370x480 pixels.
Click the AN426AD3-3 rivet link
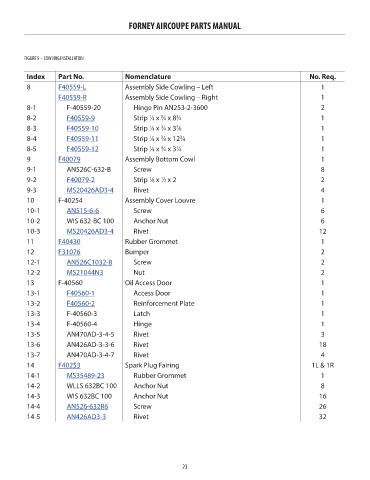86,417
